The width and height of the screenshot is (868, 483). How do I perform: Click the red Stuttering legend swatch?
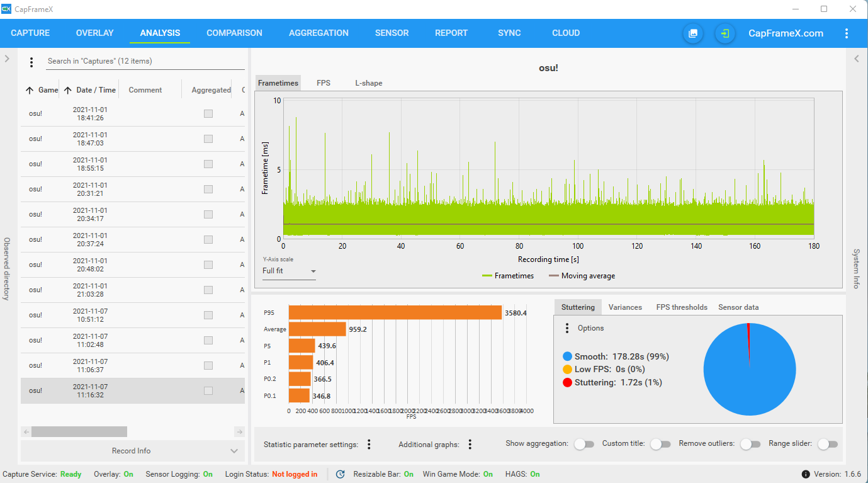coord(567,383)
